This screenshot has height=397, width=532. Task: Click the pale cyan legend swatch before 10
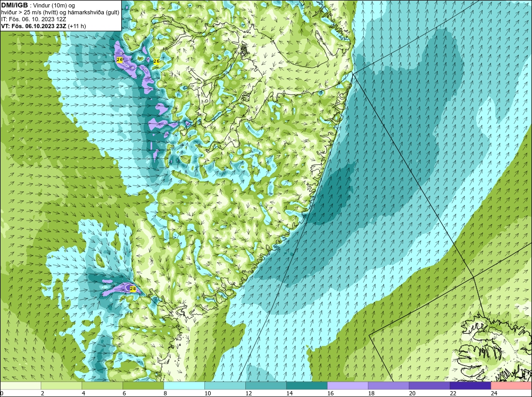[x=184, y=386]
